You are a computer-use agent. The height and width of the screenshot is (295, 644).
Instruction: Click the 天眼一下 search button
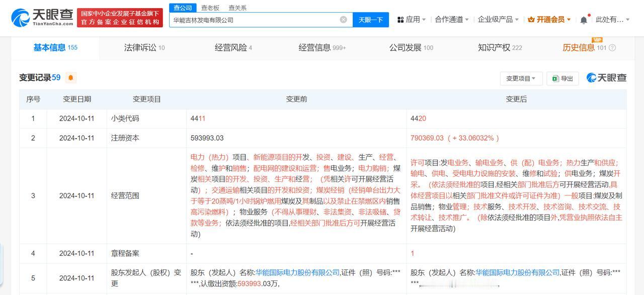tap(371, 20)
